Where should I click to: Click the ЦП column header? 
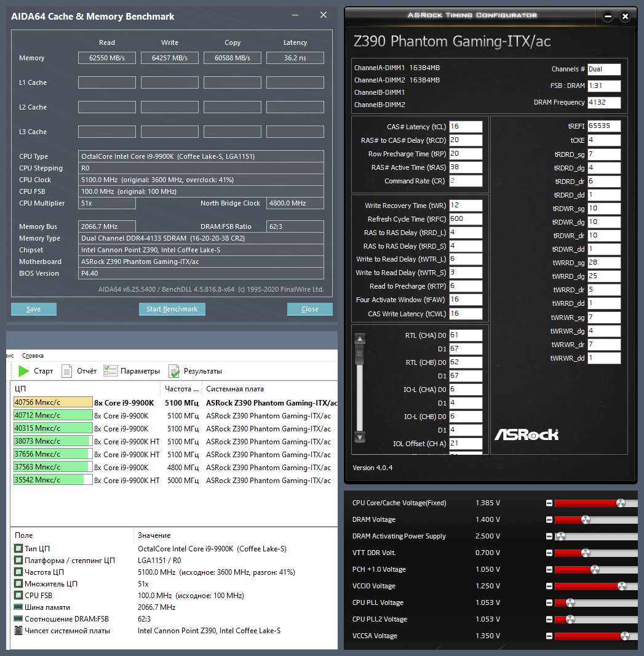tap(85, 389)
